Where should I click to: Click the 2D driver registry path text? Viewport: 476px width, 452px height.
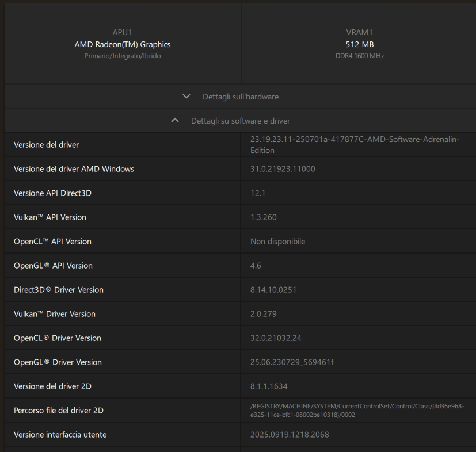[357, 411]
